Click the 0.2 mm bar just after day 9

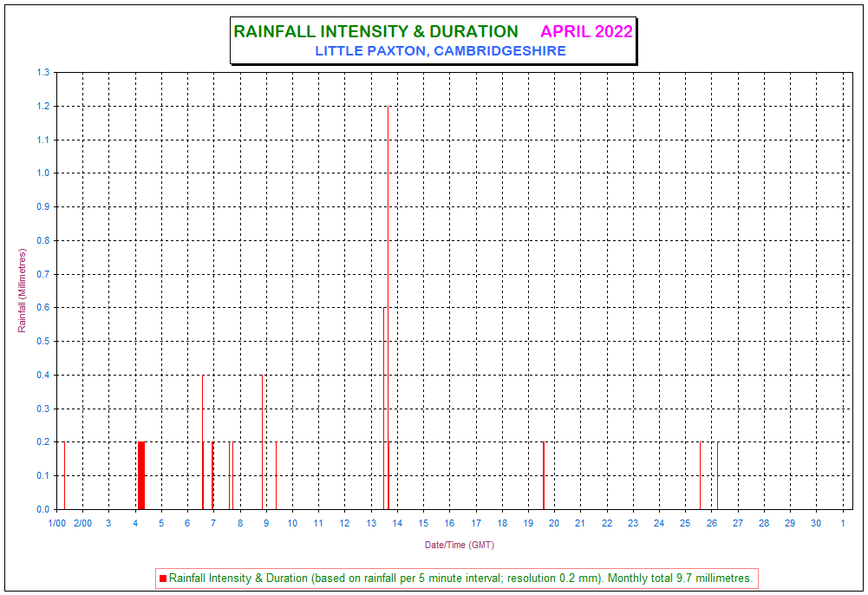point(277,476)
